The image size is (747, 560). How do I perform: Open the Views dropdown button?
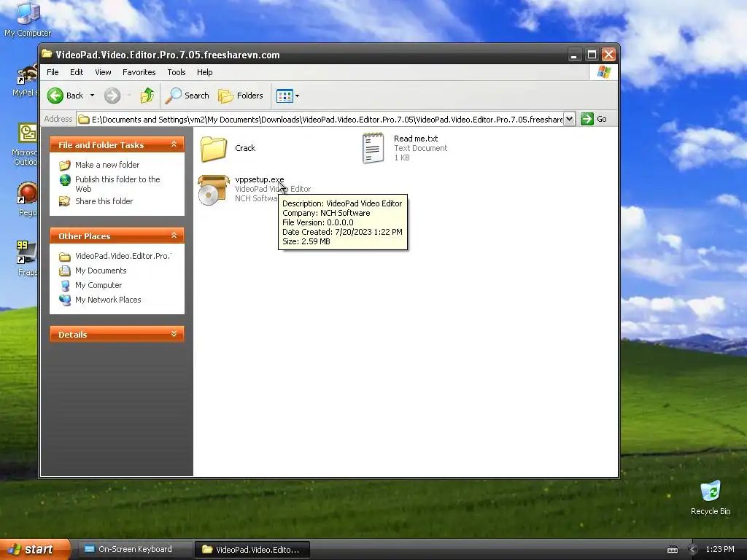pos(287,96)
